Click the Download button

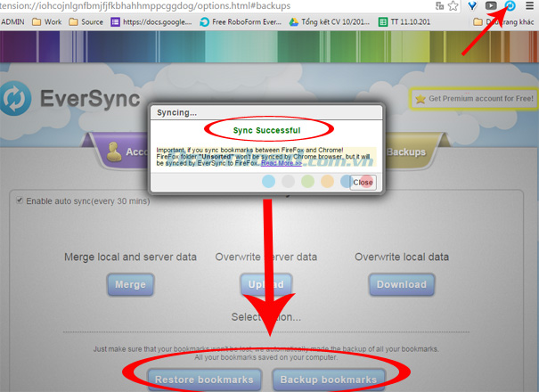coord(402,284)
